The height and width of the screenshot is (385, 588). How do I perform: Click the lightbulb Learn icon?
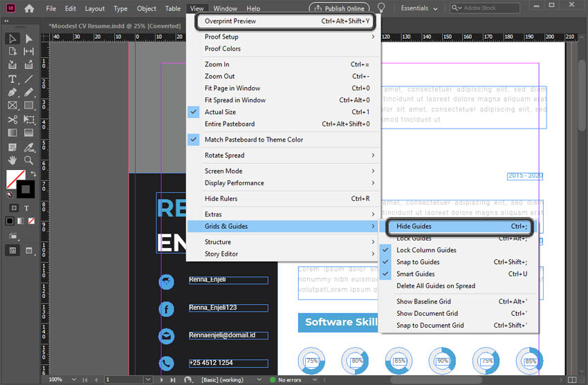381,8
